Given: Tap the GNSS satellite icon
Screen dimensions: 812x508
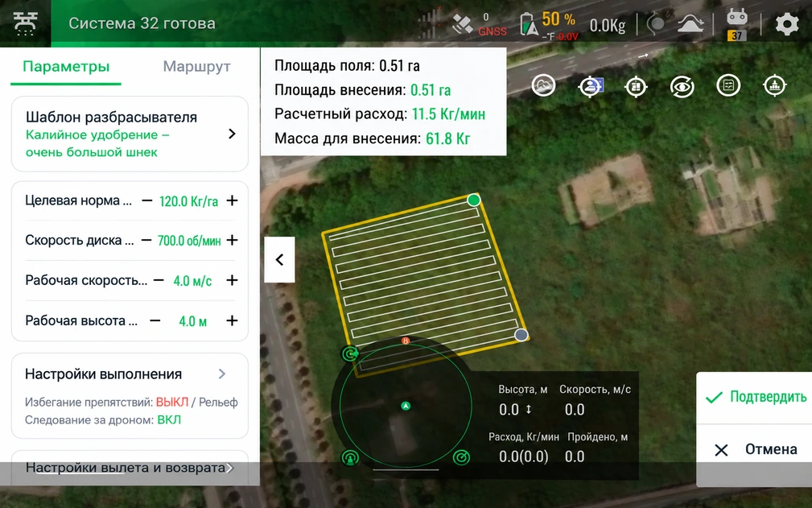Looking at the screenshot, I should 462,24.
